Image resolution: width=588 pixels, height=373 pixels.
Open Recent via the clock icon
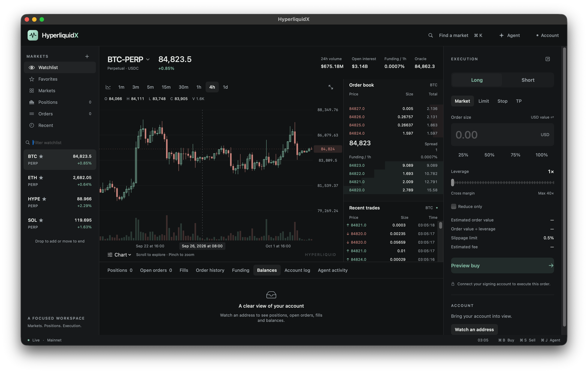click(x=32, y=125)
